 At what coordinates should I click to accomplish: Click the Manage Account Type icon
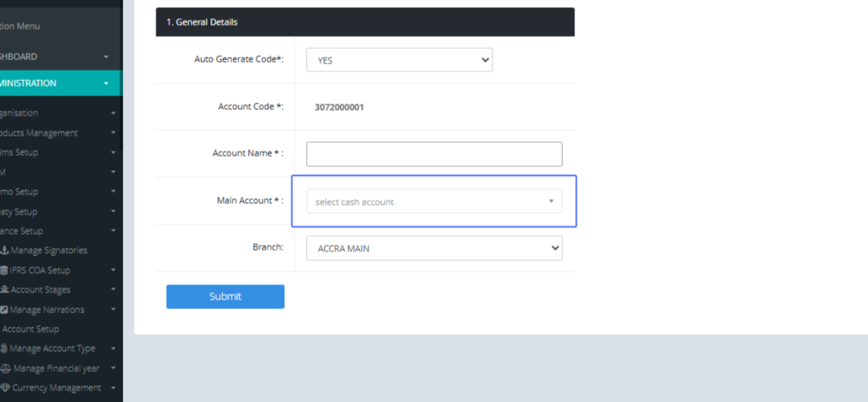point(4,349)
